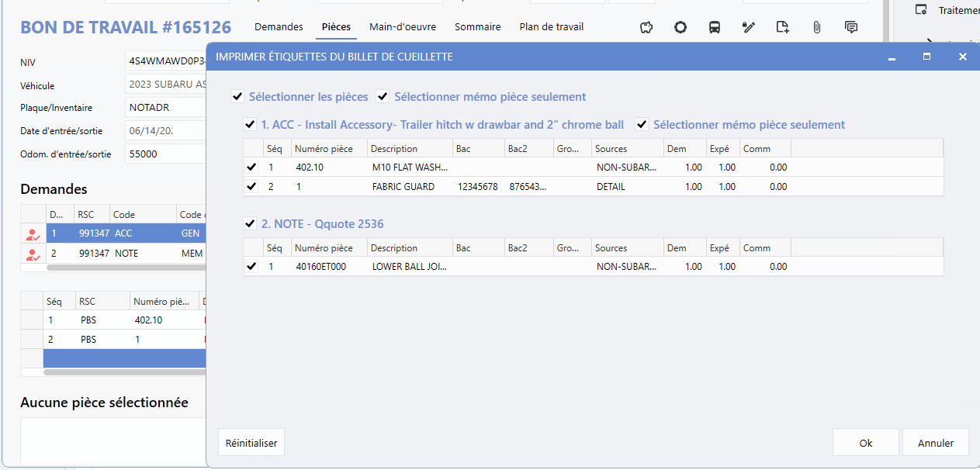This screenshot has height=470, width=980.
Task: Click the tire ring icon
Action: 680,27
